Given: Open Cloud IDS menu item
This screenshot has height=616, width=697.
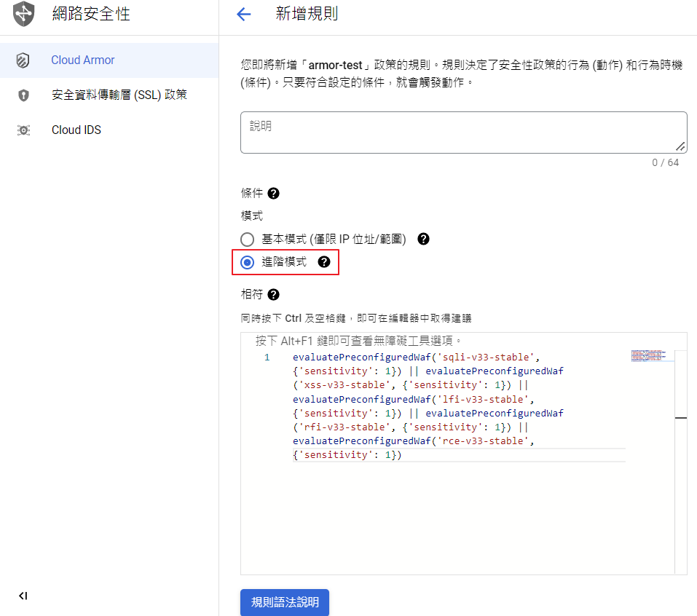Looking at the screenshot, I should pos(76,130).
